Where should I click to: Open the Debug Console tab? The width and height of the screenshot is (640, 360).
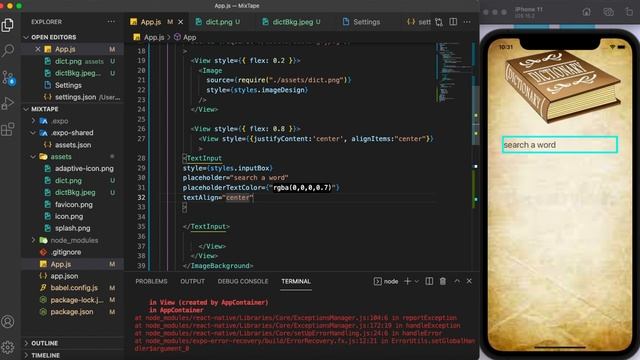coord(243,281)
